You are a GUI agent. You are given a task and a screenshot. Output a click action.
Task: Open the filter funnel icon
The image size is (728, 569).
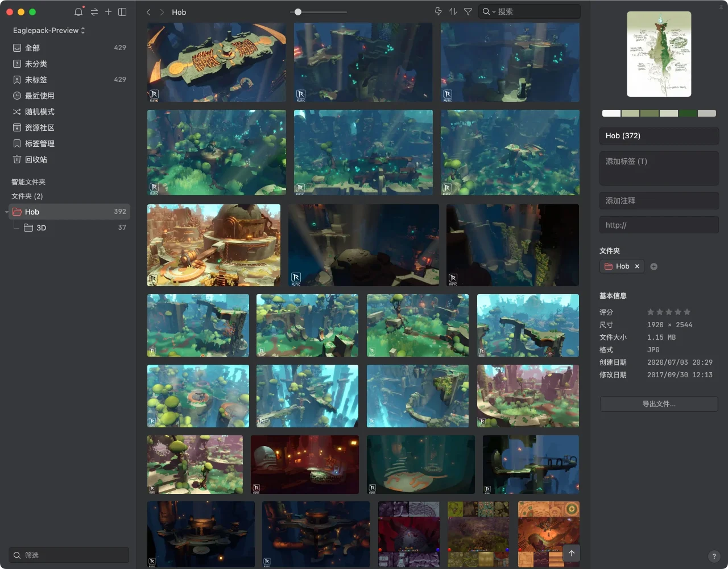468,11
